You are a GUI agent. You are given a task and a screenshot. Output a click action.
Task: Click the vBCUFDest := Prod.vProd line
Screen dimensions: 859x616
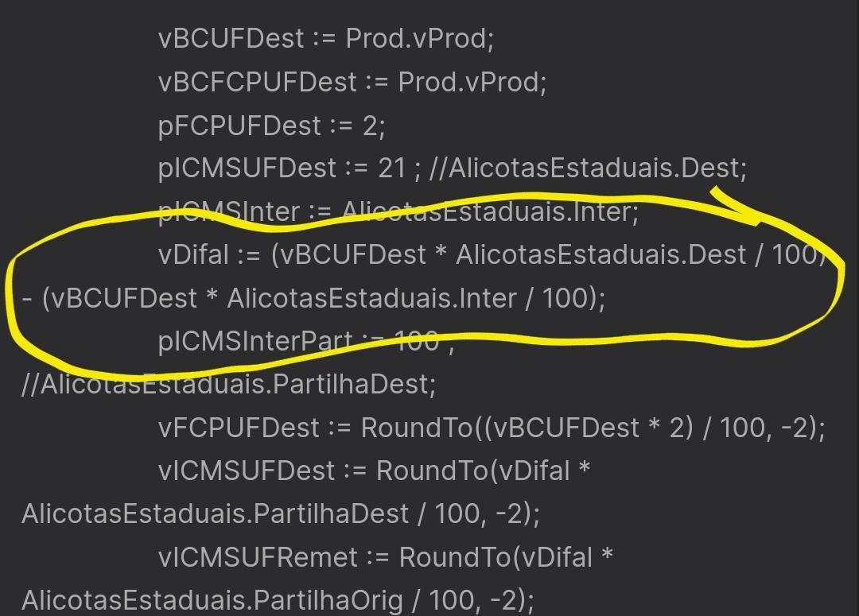click(x=326, y=38)
